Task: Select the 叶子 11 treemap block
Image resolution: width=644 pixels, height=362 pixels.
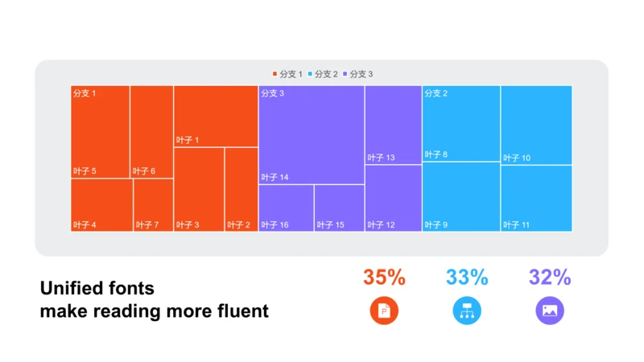Action: (536, 198)
